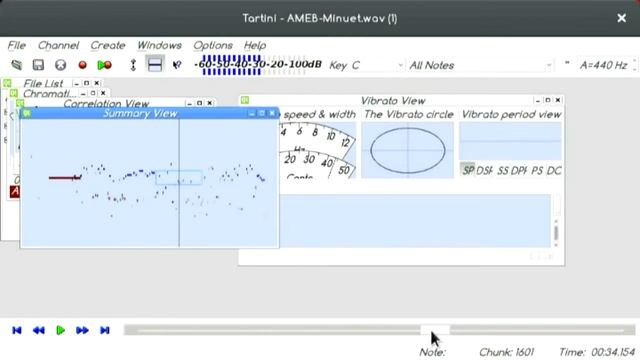Open the Channel menu

(x=58, y=45)
